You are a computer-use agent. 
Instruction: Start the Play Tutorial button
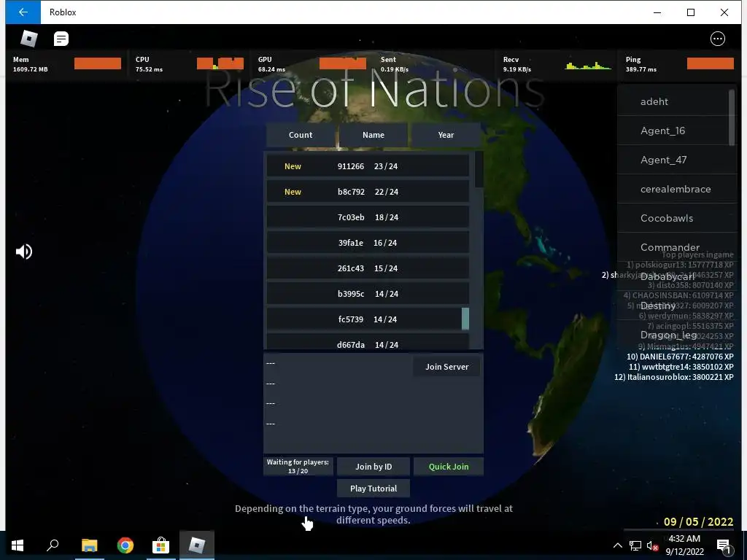pos(373,488)
